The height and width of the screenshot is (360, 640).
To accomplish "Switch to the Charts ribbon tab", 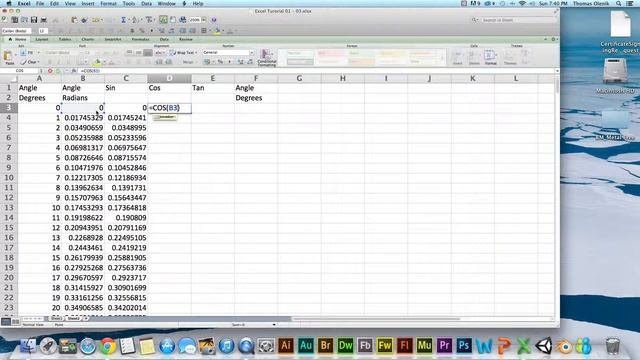I will (87, 39).
